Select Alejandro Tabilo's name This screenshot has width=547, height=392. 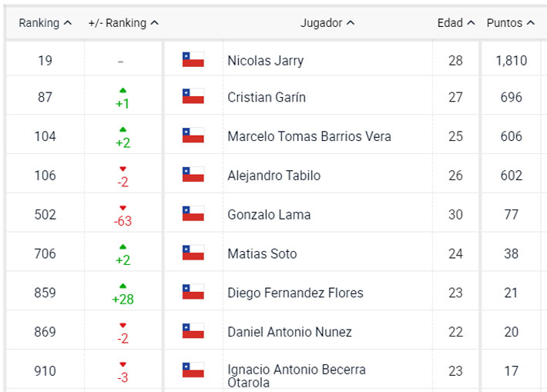click(273, 176)
